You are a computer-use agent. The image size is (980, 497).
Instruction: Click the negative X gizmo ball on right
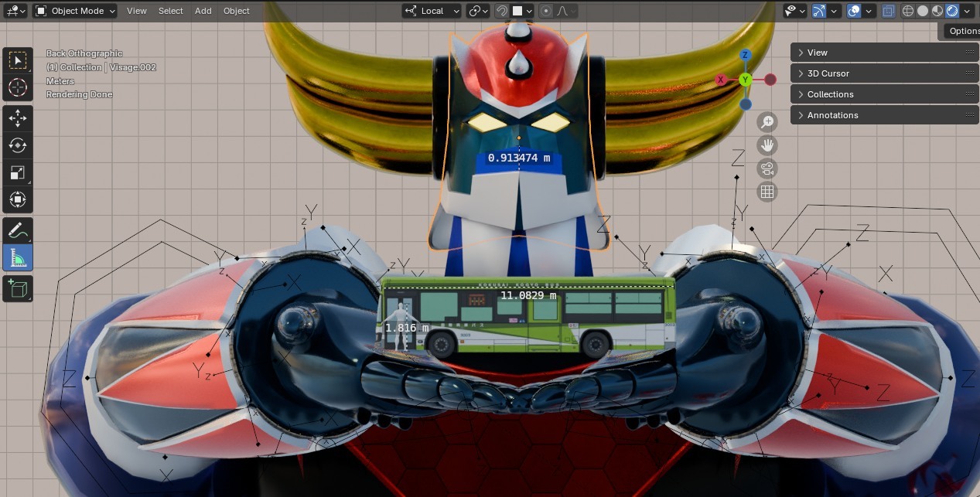(x=770, y=80)
